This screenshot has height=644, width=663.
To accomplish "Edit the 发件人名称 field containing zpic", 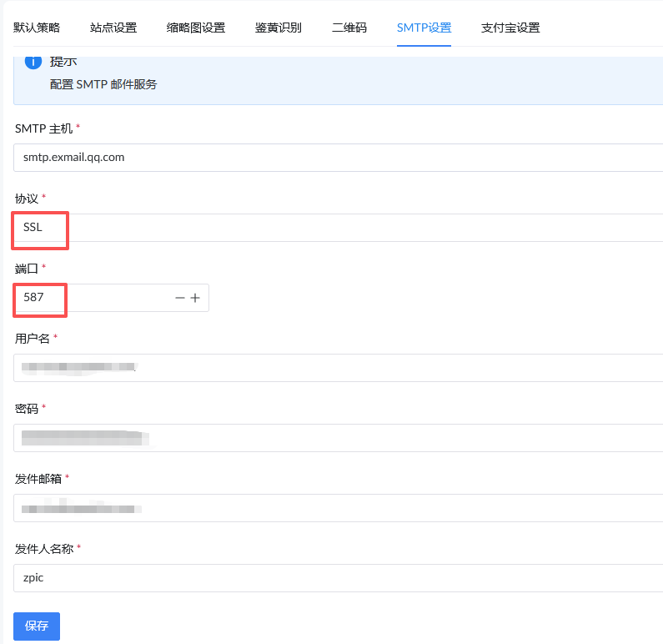I will (334, 577).
